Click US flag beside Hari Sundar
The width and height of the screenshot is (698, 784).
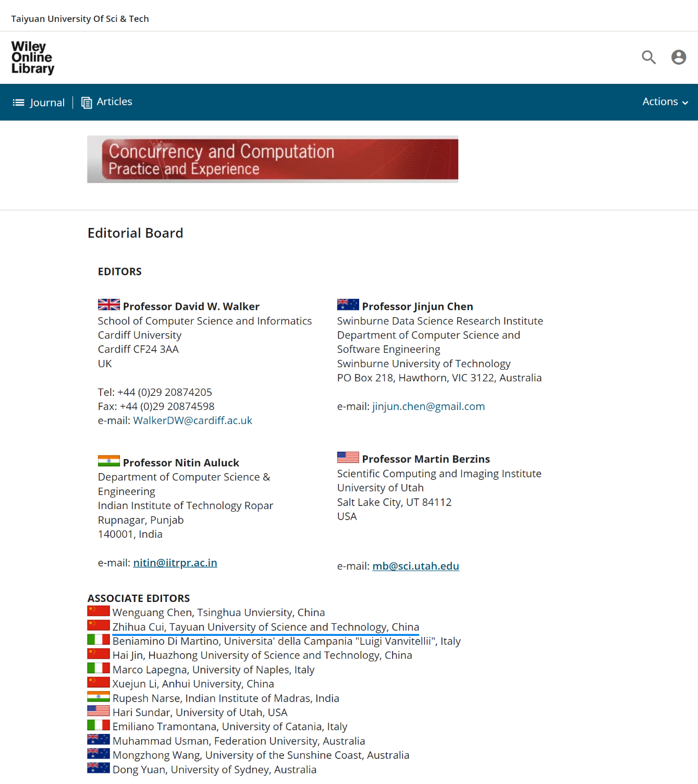tap(99, 711)
